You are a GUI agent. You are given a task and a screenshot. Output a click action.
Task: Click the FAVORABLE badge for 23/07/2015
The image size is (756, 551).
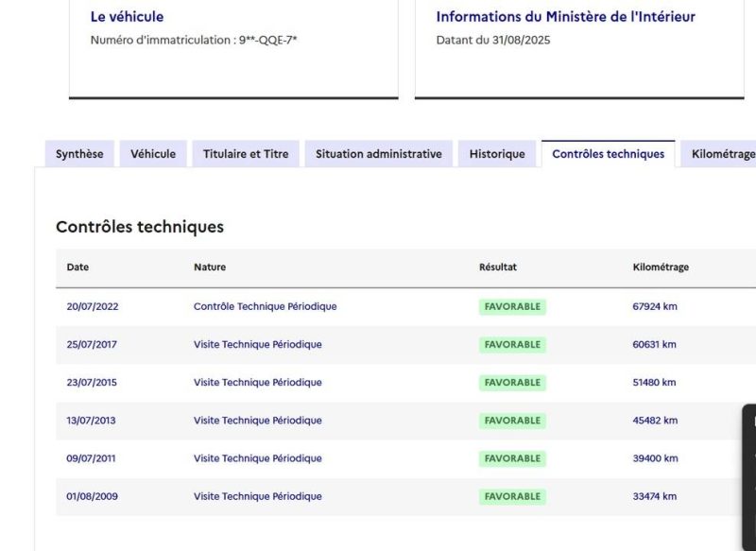(510, 382)
